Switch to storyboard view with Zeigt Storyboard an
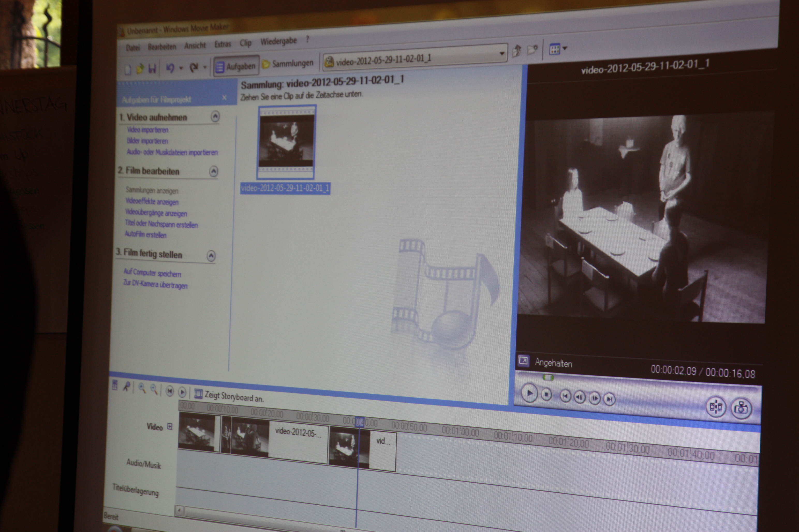 point(229,396)
